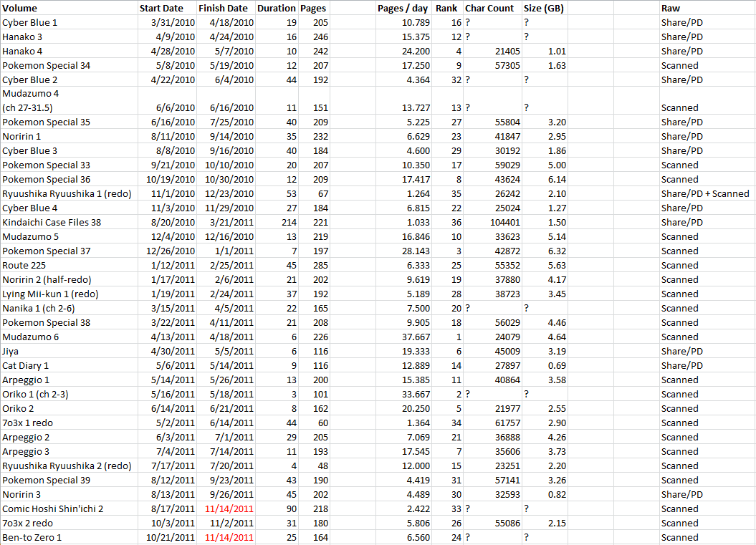Select the question mark in Nanika 1 Char Count
Viewport: 756px width, 545px height.
(x=466, y=308)
